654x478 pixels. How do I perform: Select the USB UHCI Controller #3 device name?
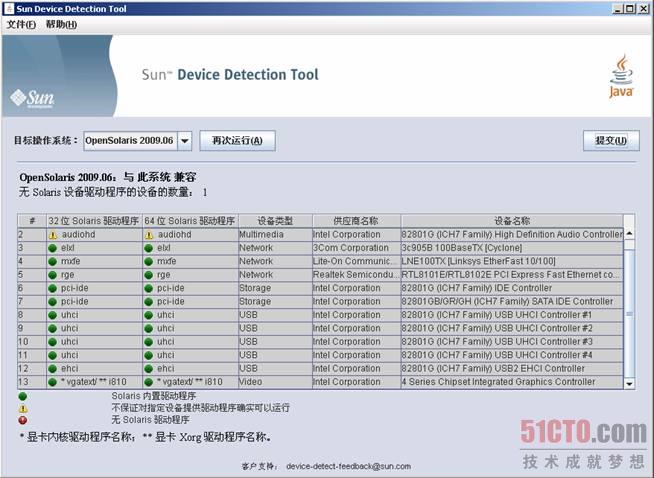[512, 341]
